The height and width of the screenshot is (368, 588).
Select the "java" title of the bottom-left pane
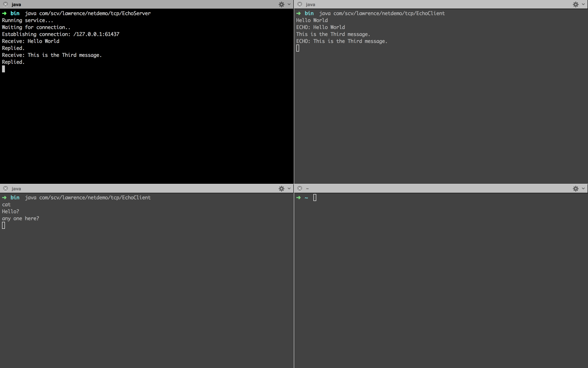16,189
